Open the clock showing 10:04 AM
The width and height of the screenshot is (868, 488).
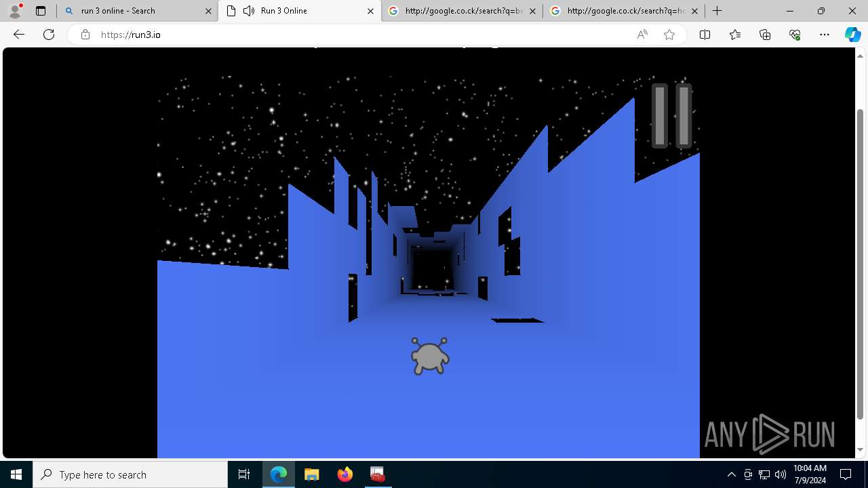coord(810,474)
